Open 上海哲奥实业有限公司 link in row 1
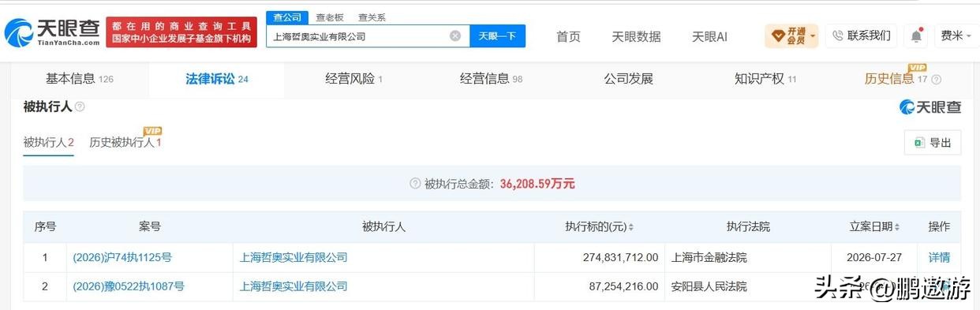 click(293, 257)
